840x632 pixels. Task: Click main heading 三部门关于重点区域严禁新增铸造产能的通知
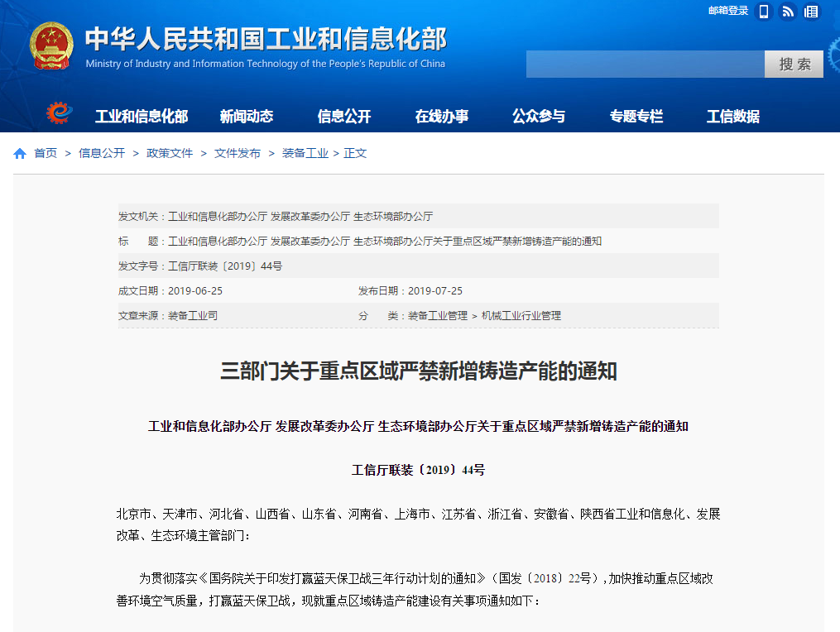click(x=419, y=371)
